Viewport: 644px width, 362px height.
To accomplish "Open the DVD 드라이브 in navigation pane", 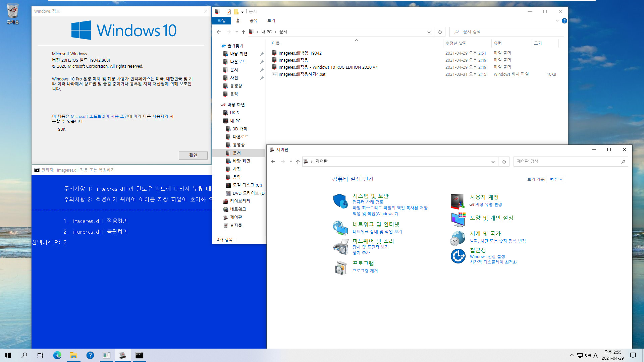I will point(248,193).
